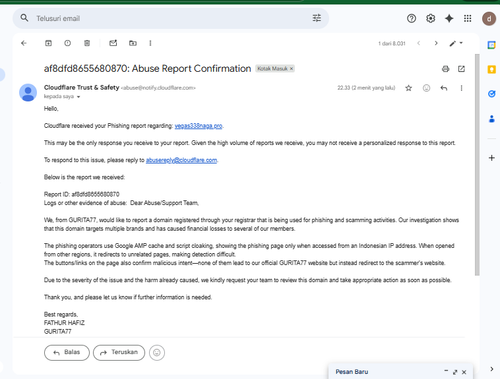Click the '1 dari 8.031' counter
The height and width of the screenshot is (379, 500).
[392, 43]
